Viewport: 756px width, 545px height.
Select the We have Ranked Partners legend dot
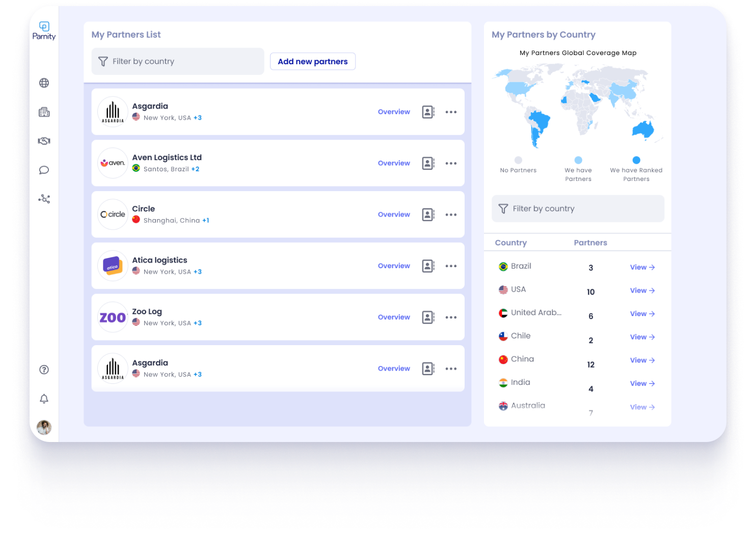pyautogui.click(x=636, y=160)
